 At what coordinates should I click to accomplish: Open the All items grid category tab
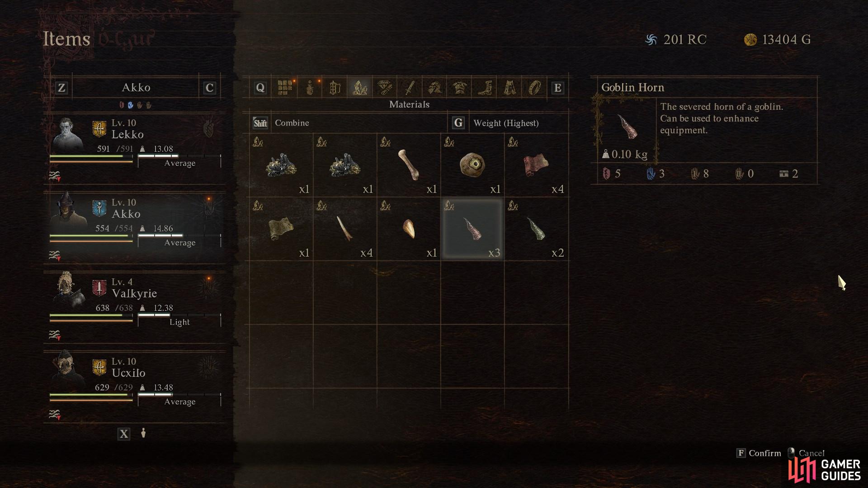284,88
